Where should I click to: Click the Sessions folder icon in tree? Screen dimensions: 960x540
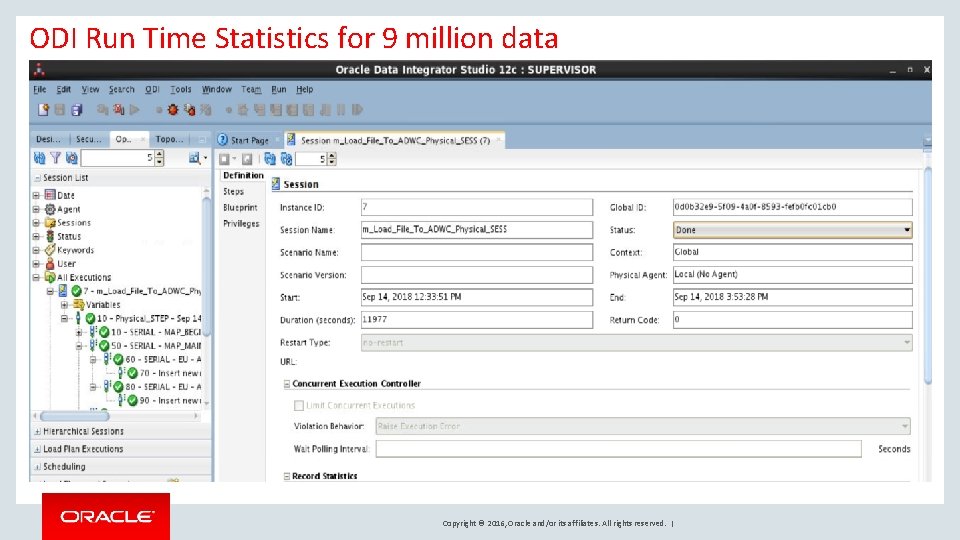[x=50, y=223]
